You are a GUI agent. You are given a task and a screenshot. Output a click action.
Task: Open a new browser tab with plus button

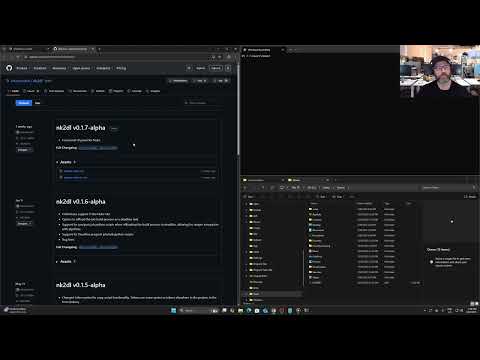99,49
